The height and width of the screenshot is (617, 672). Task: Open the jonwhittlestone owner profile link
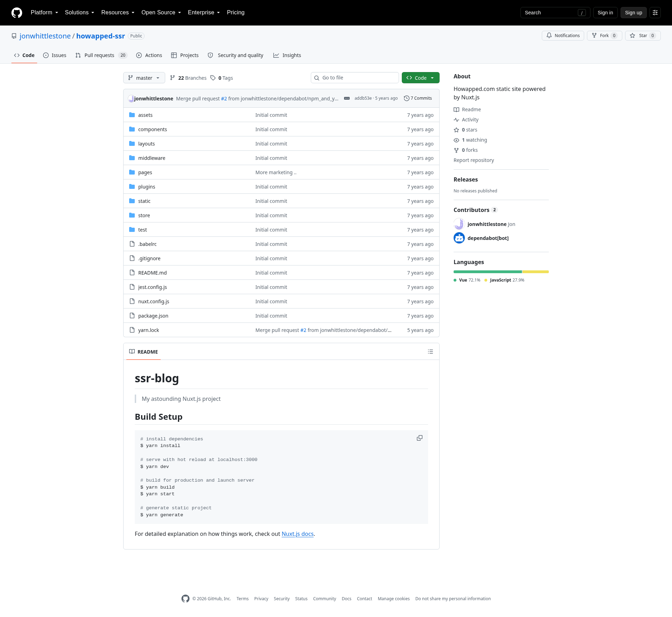point(45,36)
